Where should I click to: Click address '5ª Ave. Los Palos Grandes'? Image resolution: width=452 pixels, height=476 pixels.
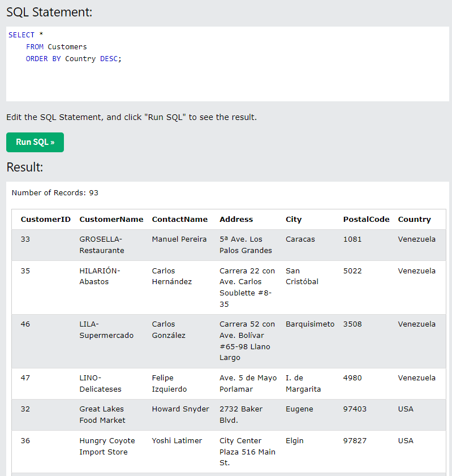(x=246, y=245)
